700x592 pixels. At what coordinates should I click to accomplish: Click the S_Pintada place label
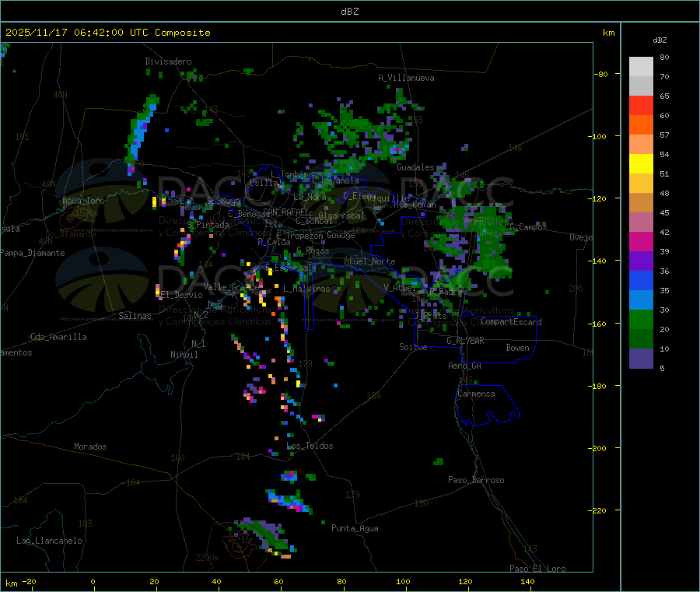tap(208, 225)
